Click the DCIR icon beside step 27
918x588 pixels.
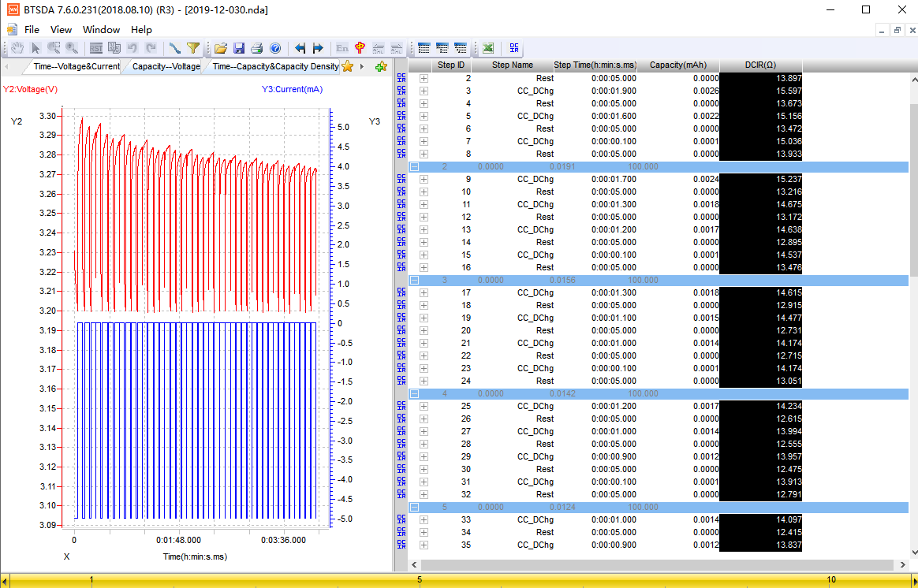[401, 431]
